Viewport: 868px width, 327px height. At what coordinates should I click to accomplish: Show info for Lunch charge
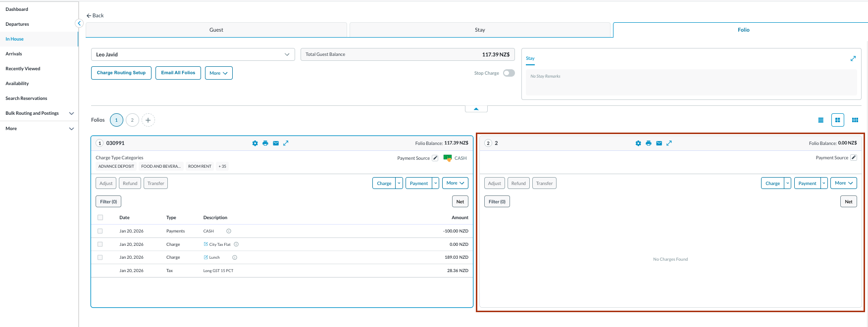(235, 258)
